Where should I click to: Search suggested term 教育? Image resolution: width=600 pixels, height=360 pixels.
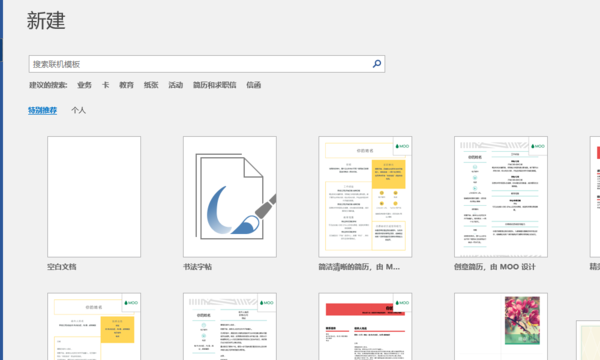[x=126, y=85]
